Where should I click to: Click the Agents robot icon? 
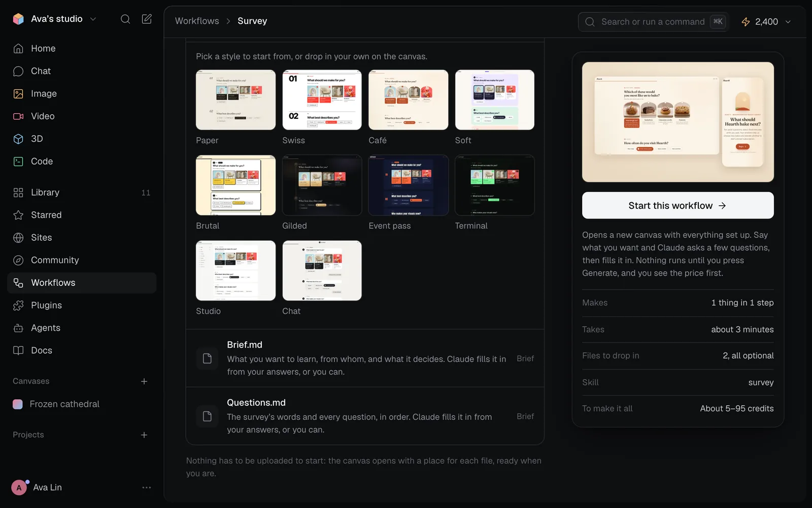point(18,328)
